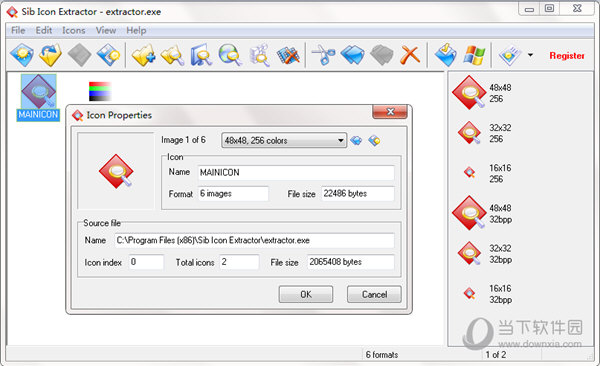Click the red Register link
The height and width of the screenshot is (366, 600).
[567, 56]
